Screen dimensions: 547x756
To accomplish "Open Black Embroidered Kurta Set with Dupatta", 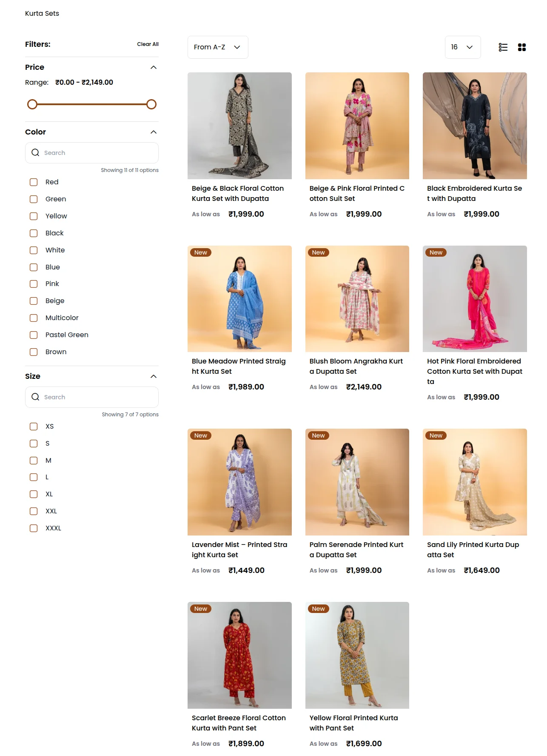I will coord(474,194).
